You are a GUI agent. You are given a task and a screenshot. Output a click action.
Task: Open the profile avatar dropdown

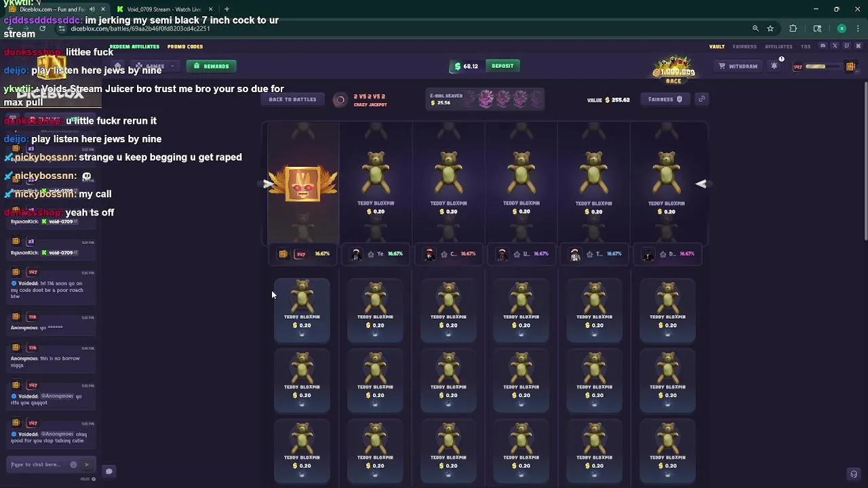point(850,66)
